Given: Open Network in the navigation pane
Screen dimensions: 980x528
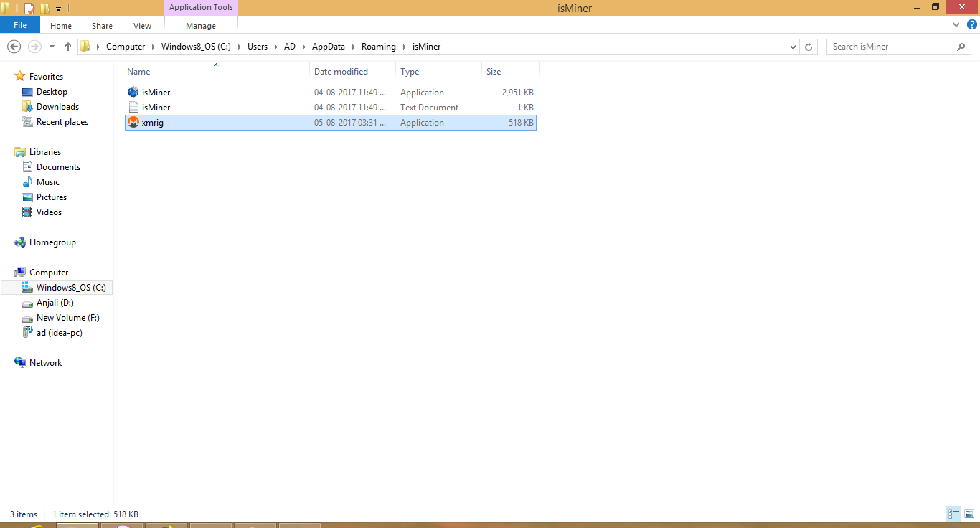Looking at the screenshot, I should tap(45, 363).
